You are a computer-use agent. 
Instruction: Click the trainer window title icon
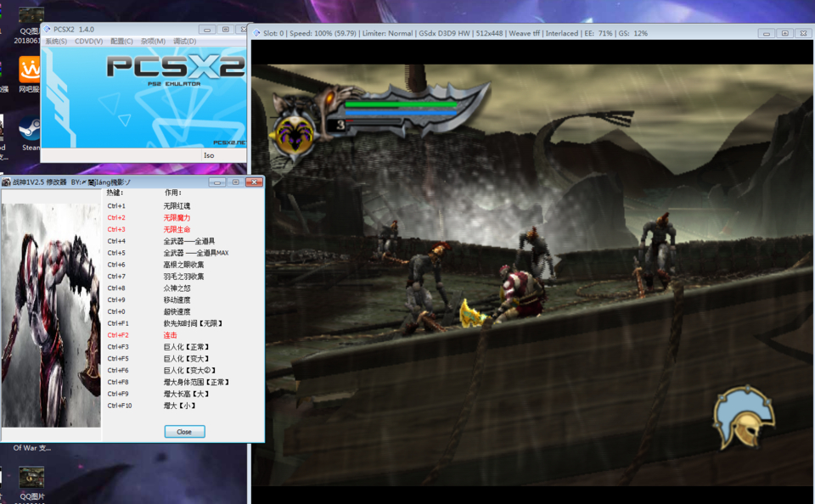coord(6,182)
